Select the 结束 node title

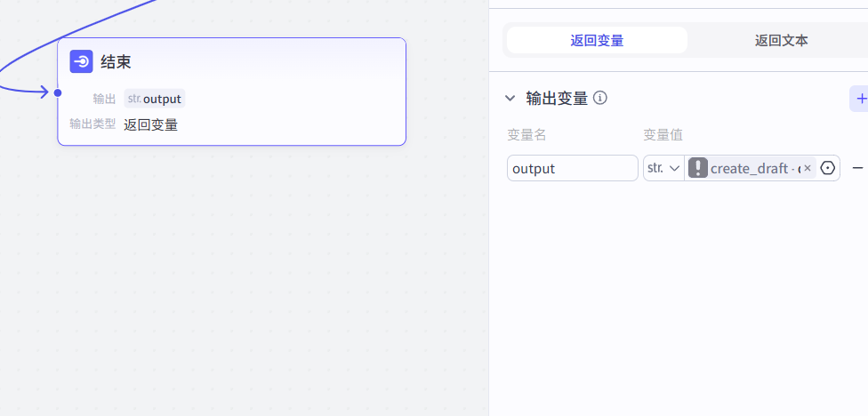(x=116, y=61)
